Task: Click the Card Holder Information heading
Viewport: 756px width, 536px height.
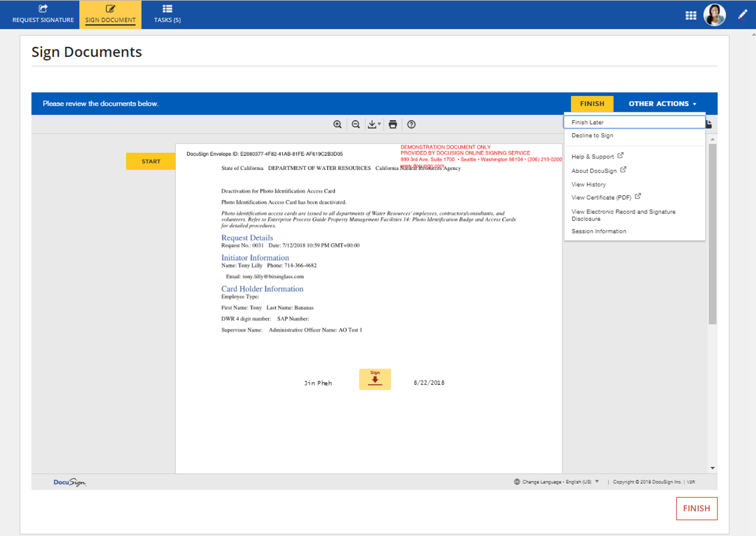Action: click(x=262, y=289)
